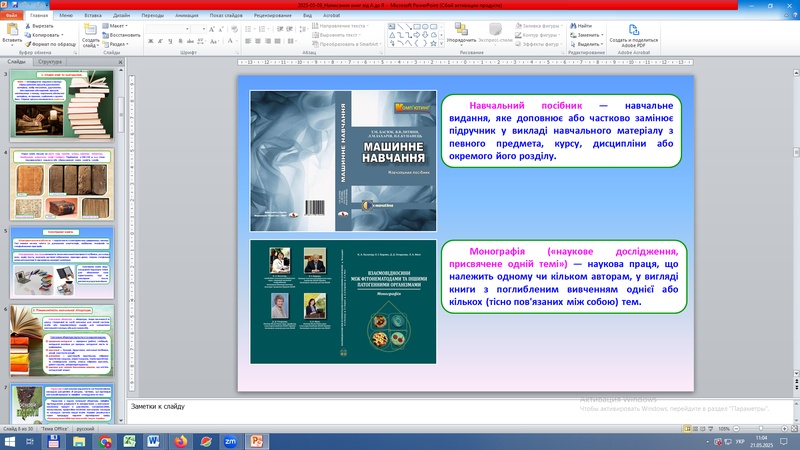Click Заметки к слайду notes field
The width and height of the screenshot is (800, 450).
click(x=459, y=411)
